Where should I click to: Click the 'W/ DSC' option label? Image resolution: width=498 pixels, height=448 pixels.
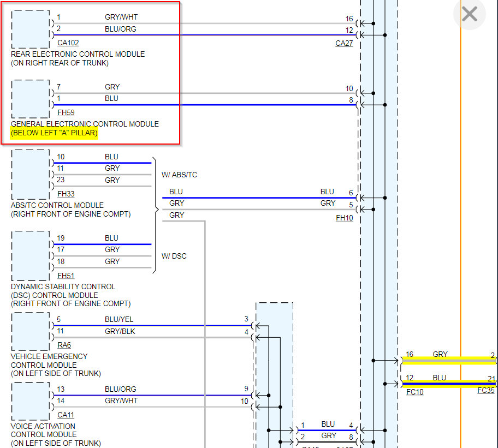(174, 256)
